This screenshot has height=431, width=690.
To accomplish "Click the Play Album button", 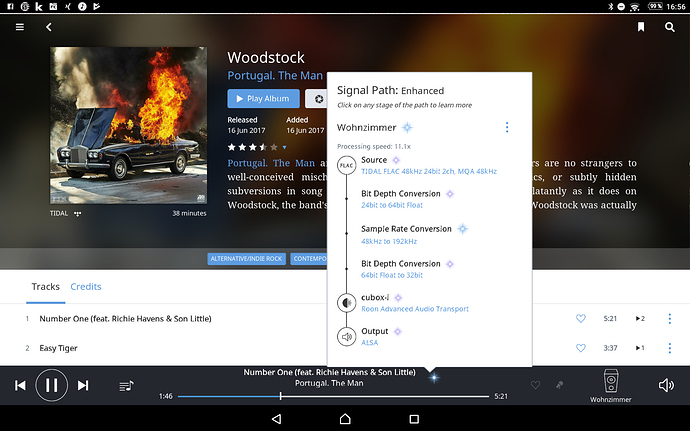I will (263, 99).
